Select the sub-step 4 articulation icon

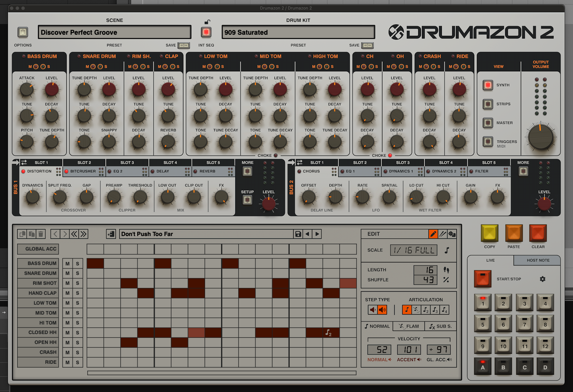tap(445, 310)
